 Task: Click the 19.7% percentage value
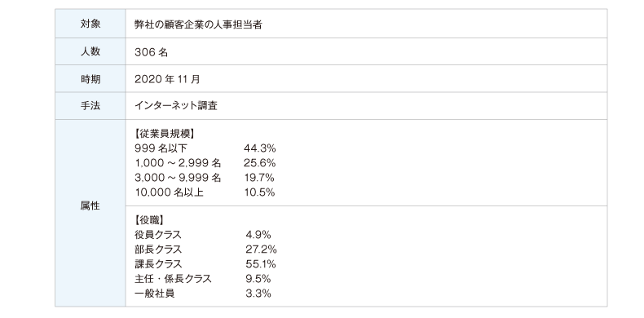click(258, 178)
